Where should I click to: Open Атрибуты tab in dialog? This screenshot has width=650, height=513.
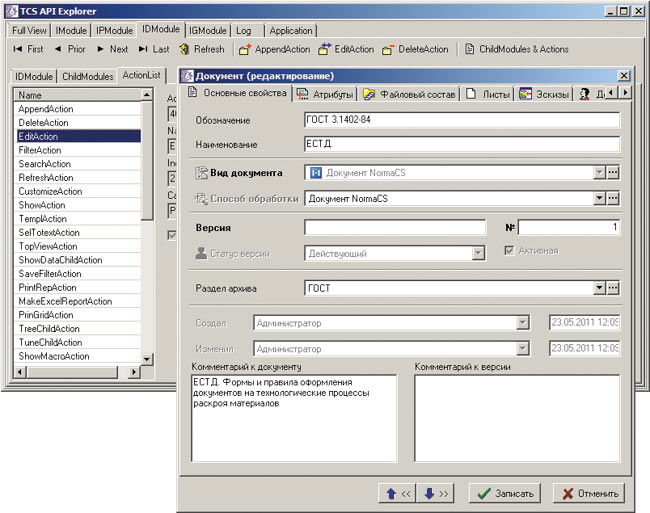tap(326, 94)
